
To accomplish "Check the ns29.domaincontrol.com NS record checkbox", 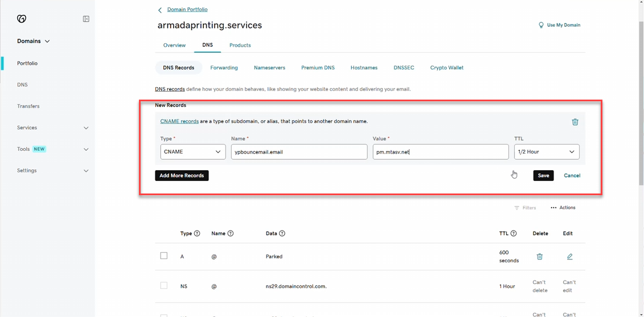I will 164,285.
